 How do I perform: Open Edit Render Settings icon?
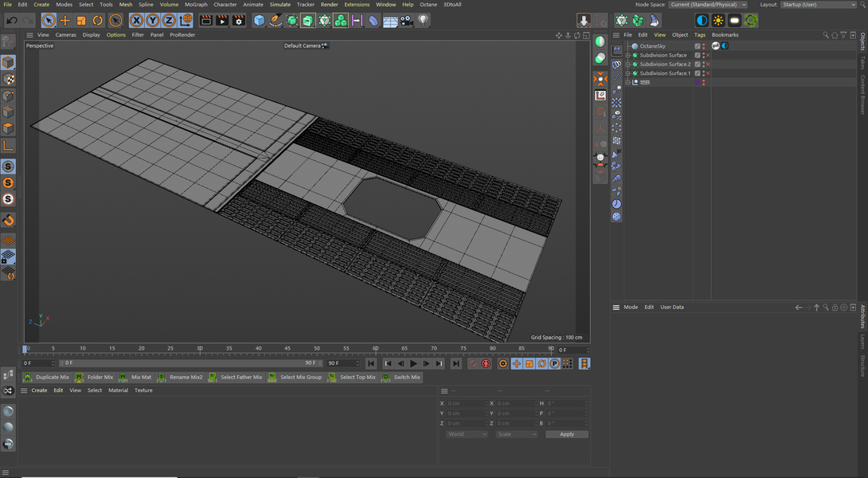[x=238, y=21]
